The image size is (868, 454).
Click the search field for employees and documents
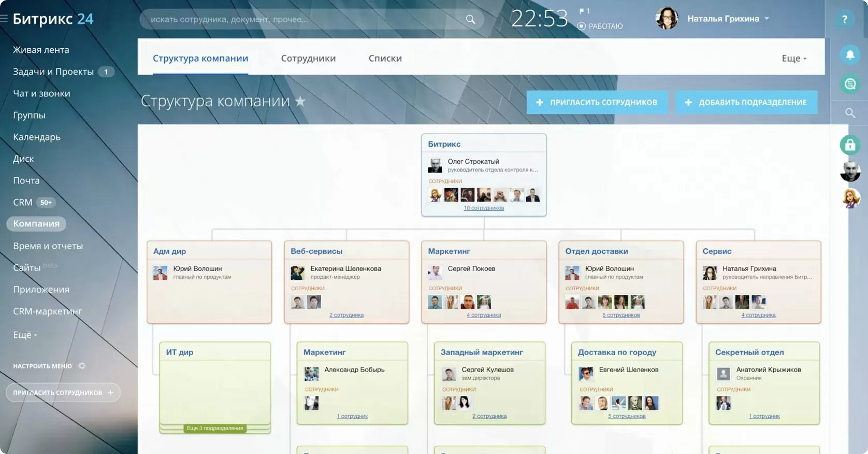312,19
